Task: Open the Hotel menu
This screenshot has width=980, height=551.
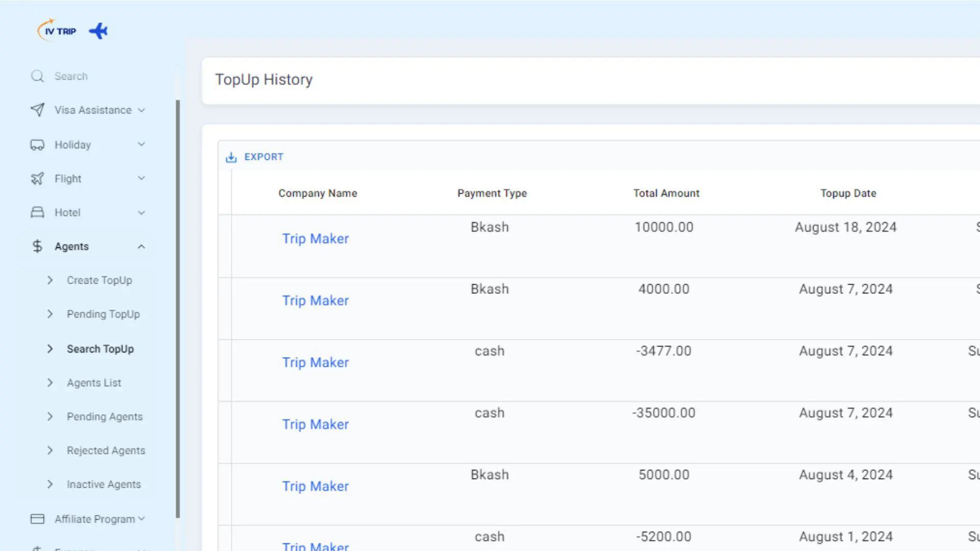Action: click(x=67, y=212)
